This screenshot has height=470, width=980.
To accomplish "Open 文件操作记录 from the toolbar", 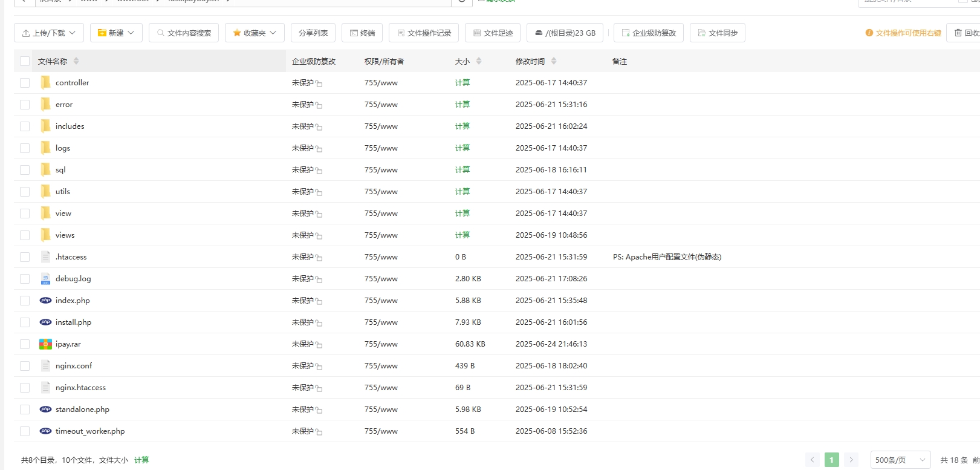I will (423, 33).
